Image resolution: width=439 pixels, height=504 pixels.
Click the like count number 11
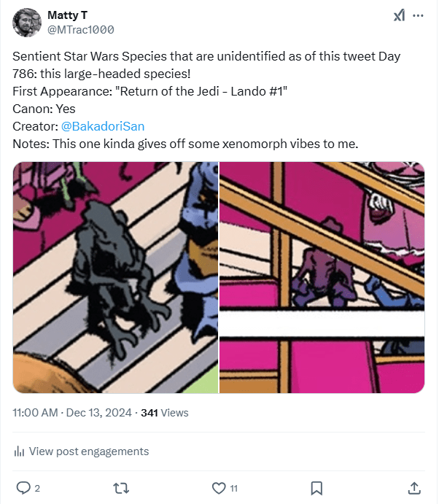click(x=233, y=487)
